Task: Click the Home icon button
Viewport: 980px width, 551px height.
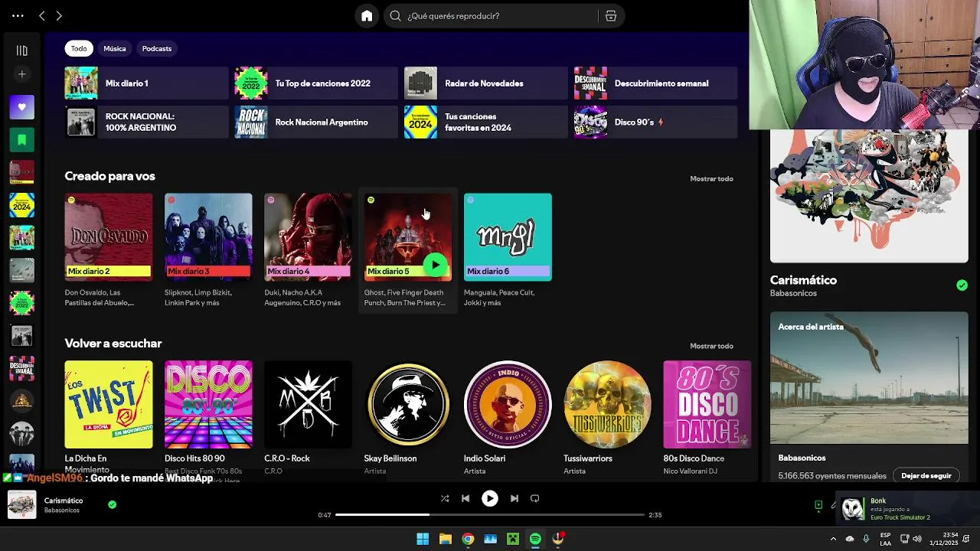Action: click(x=367, y=15)
